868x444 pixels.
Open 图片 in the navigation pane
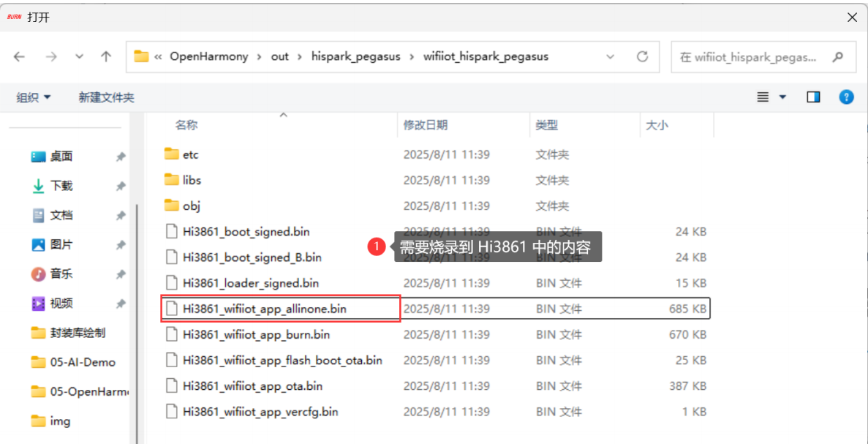(x=61, y=245)
